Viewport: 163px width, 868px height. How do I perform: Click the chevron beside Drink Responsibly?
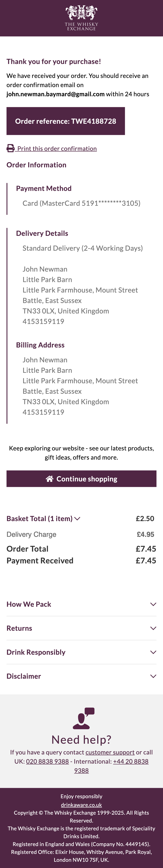tap(153, 652)
